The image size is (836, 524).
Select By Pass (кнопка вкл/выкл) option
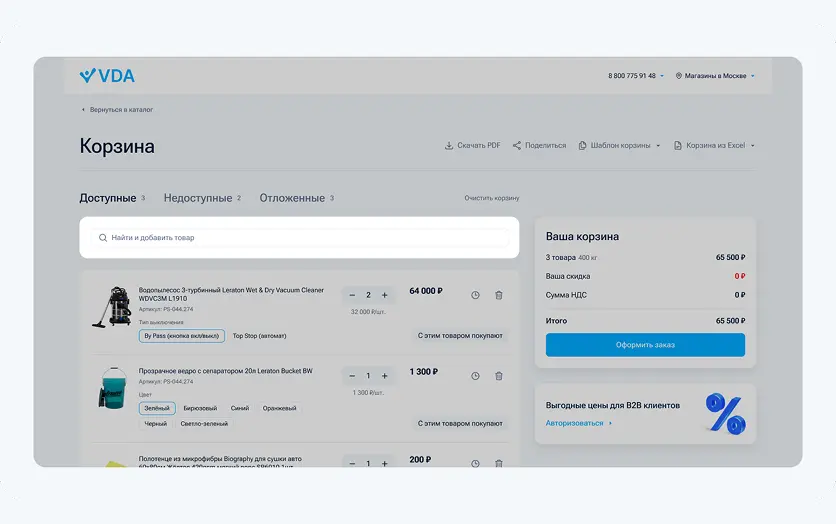tap(182, 336)
